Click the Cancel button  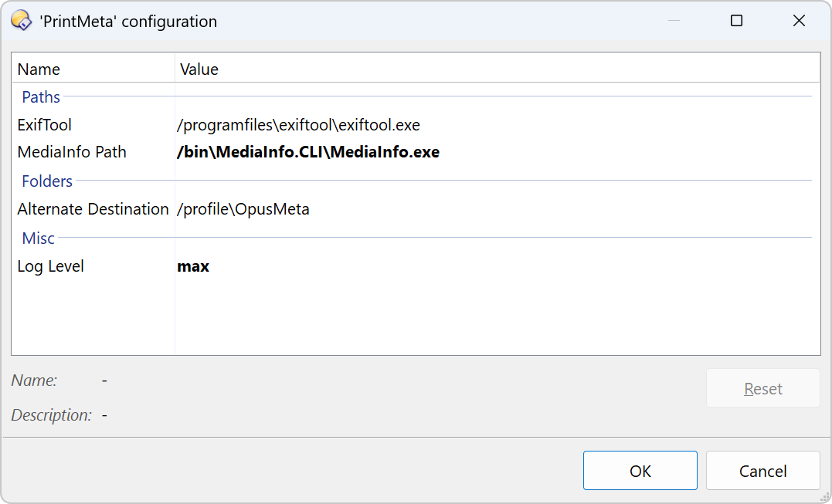[762, 471]
